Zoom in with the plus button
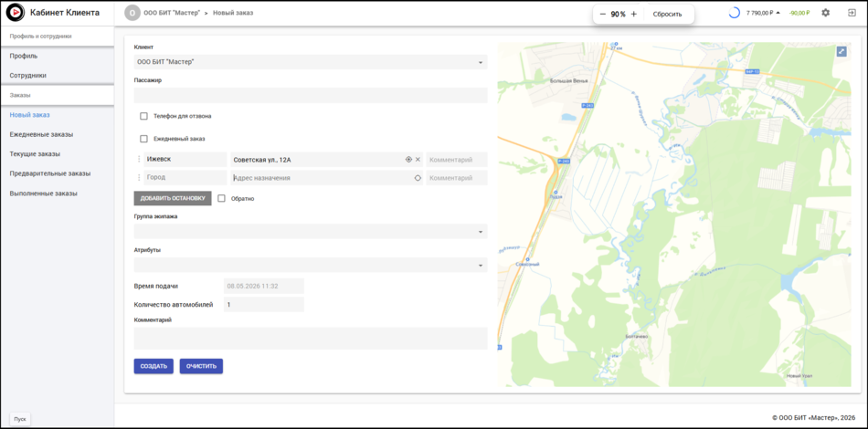 [x=634, y=14]
